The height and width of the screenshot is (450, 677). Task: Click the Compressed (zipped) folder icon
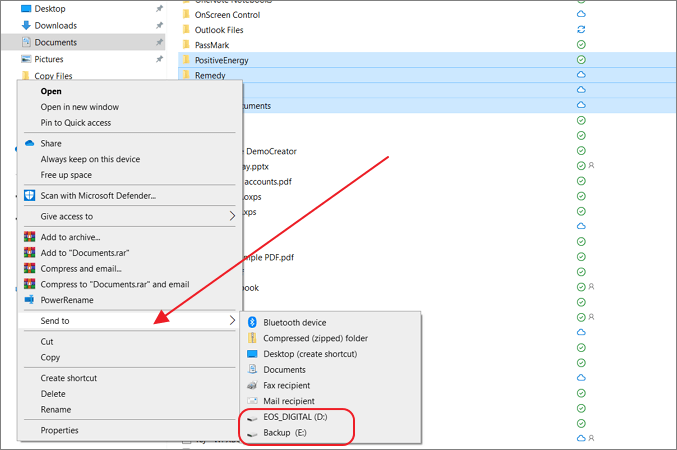pyautogui.click(x=251, y=338)
